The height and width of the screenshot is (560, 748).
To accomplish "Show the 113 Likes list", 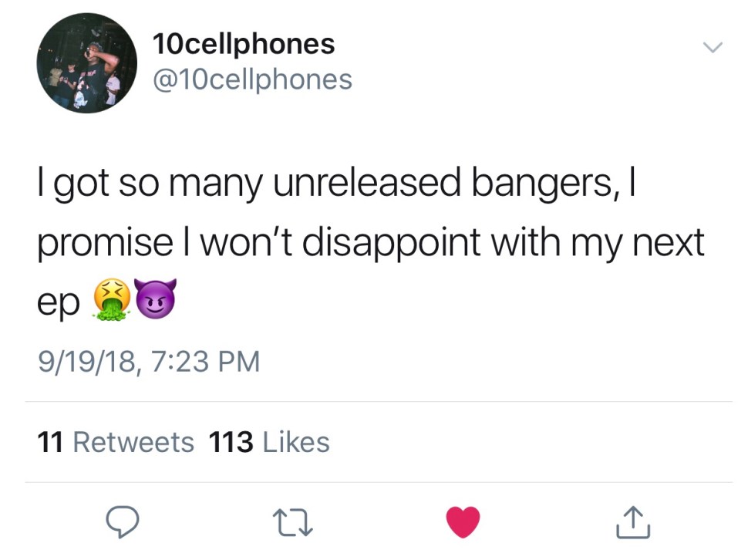I will [269, 442].
